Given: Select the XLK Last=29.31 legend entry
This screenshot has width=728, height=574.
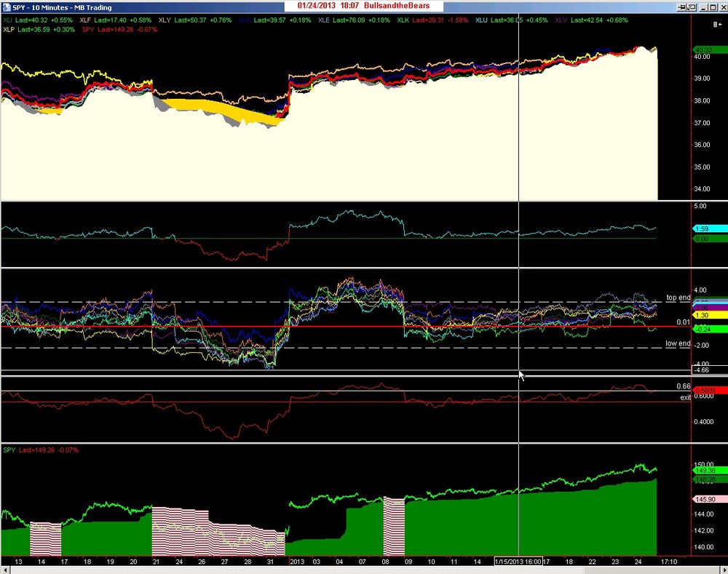Looking at the screenshot, I should pos(432,20).
